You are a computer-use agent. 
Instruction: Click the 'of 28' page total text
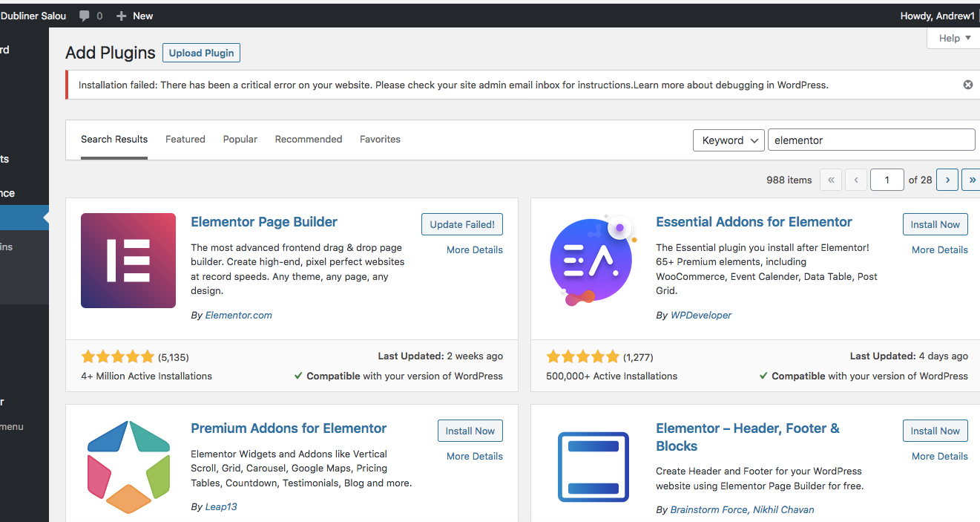921,180
